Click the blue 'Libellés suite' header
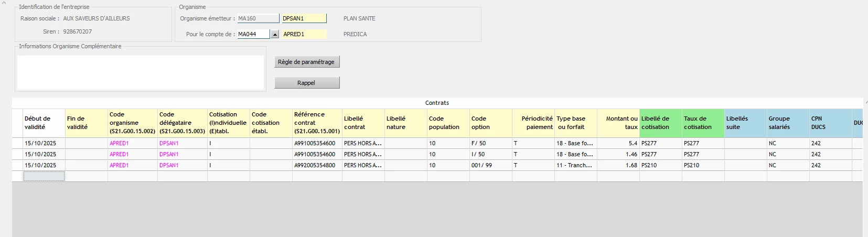Viewport: 868px width, 237px height. point(746,123)
